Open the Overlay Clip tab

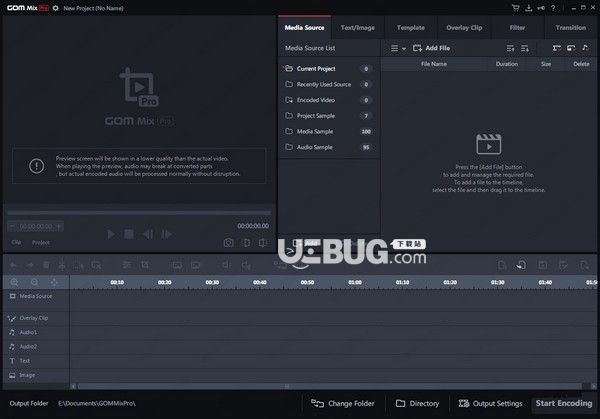point(464,28)
